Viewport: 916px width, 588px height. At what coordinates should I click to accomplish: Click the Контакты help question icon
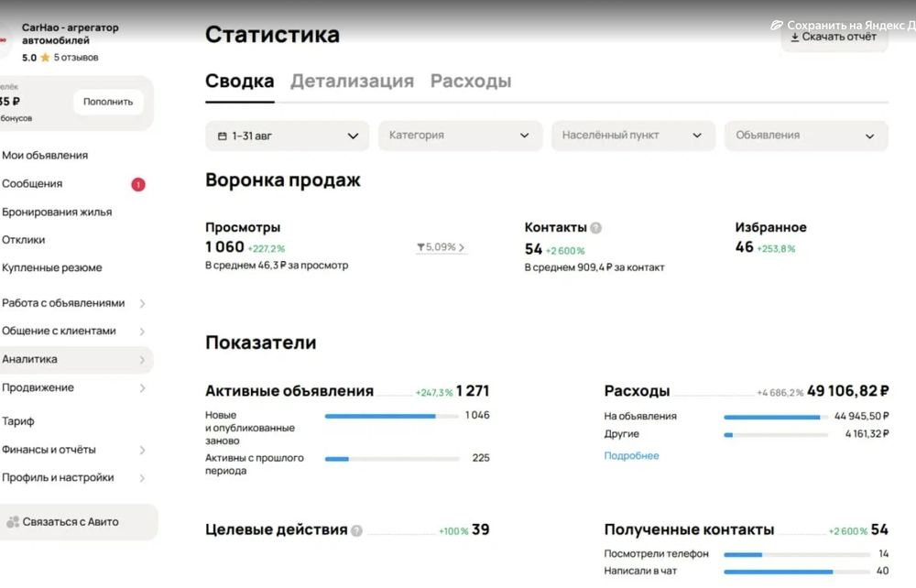click(x=595, y=228)
